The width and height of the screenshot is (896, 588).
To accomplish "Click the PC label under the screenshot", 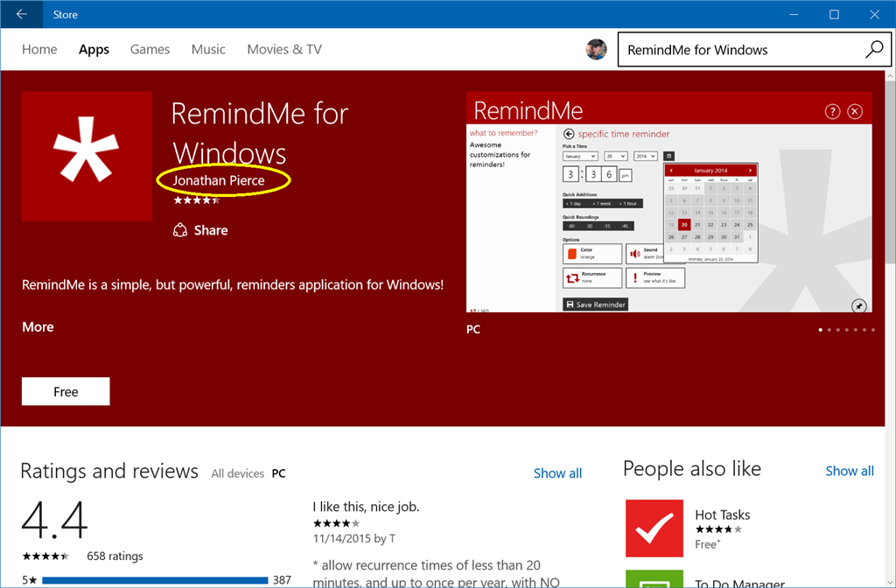I will coord(473,329).
